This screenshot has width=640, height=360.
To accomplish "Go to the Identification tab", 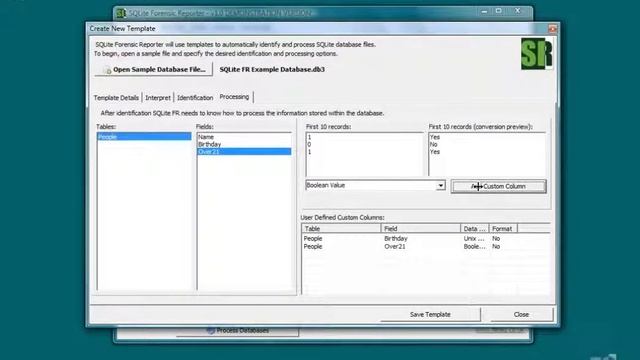I will [x=195, y=98].
